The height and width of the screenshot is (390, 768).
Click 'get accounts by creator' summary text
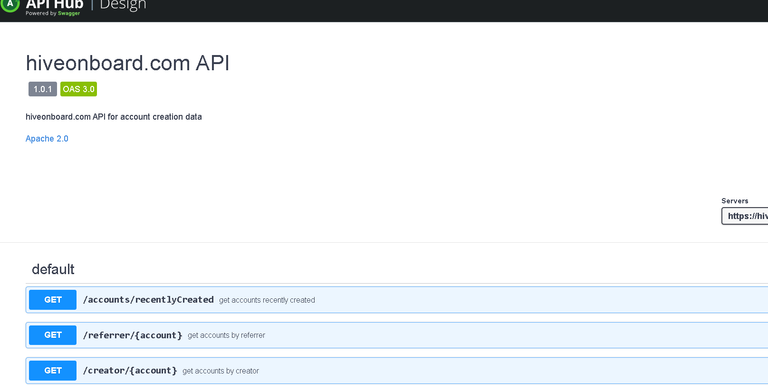click(x=220, y=371)
